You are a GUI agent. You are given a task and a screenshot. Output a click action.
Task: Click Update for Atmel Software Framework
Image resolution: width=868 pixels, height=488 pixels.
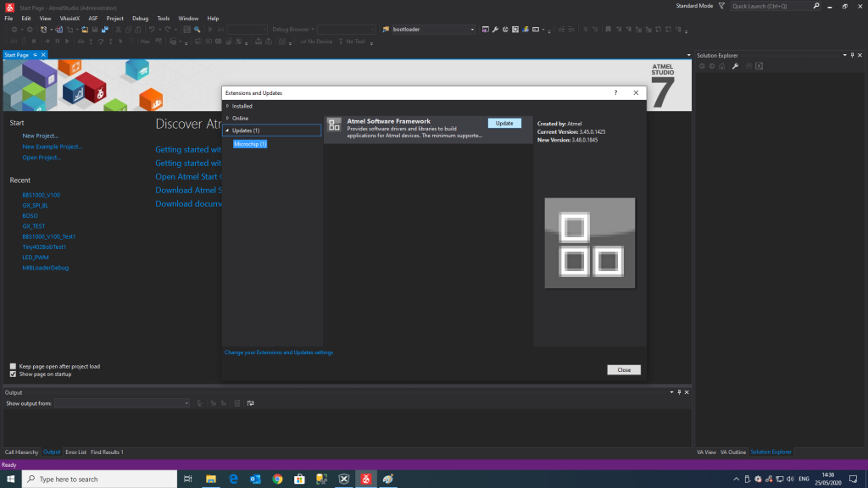click(x=504, y=124)
